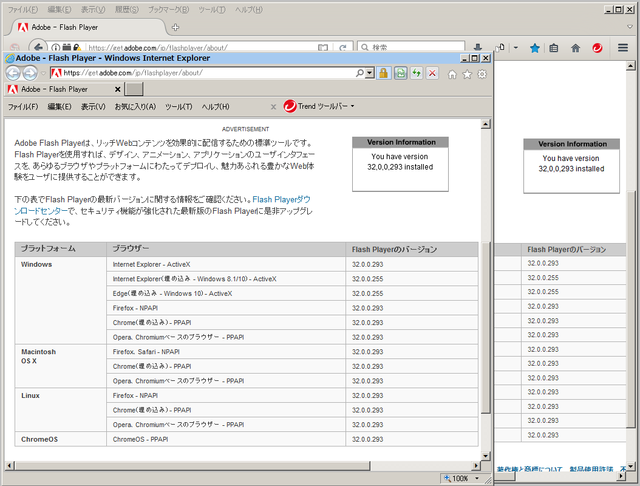Click 'ChromeOS - PPAPI' table cell
This screenshot has width=640, height=486.
[x=226, y=439]
